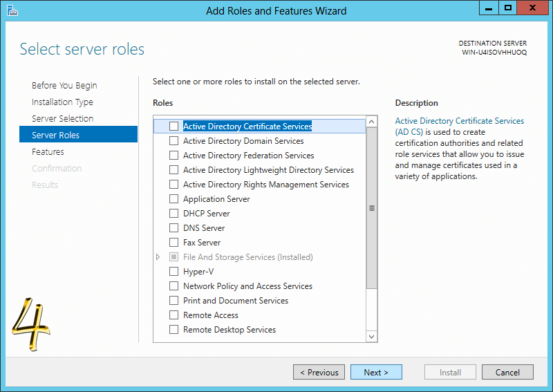The width and height of the screenshot is (553, 392).
Task: Click the roles list scroll up arrow
Action: [371, 122]
